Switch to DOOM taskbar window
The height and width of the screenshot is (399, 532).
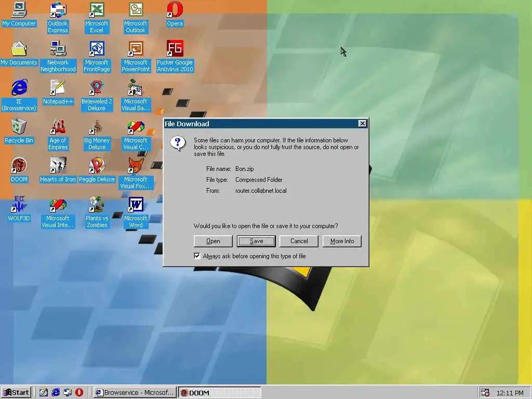click(x=220, y=393)
